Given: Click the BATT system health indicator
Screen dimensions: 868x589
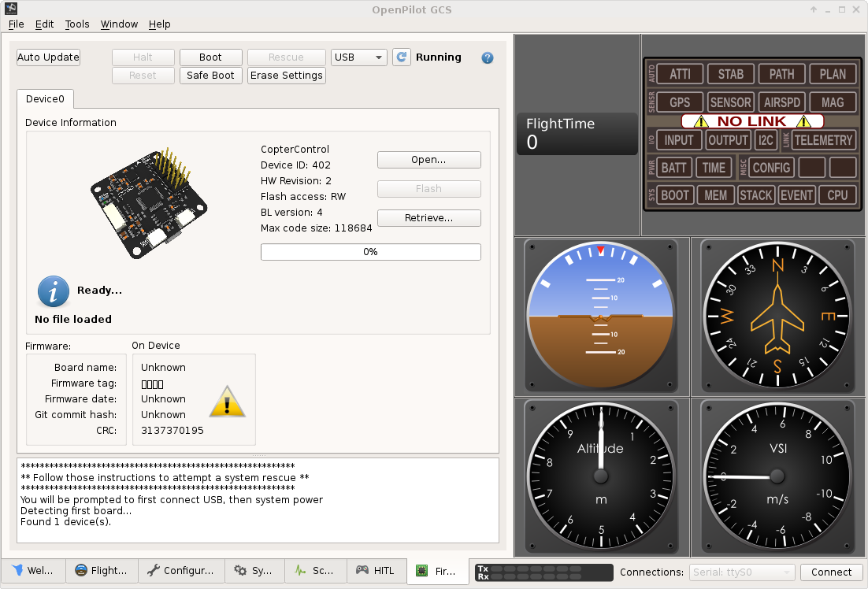Looking at the screenshot, I should (x=673, y=168).
